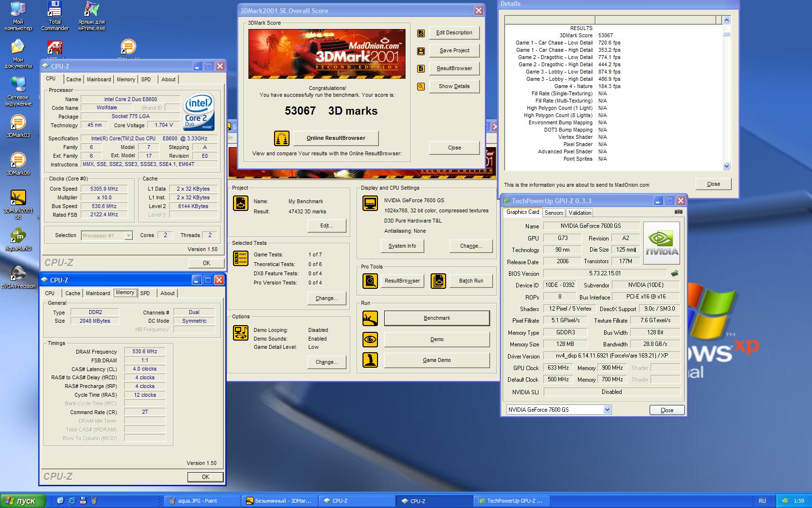The width and height of the screenshot is (812, 508).
Task: Launch 3DMark06 desktop icon
Action: click(x=18, y=164)
